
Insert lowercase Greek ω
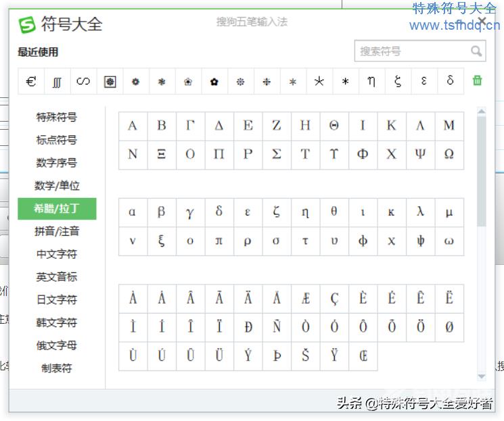449,241
